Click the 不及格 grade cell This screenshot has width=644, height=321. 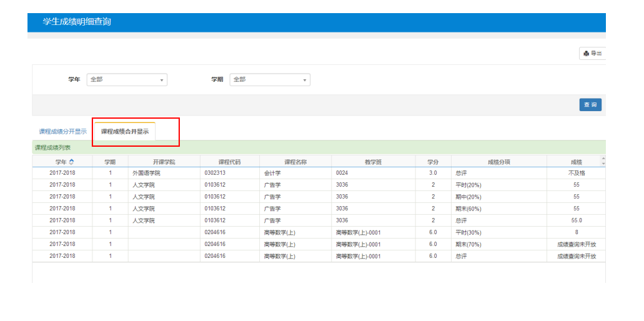coord(576,173)
